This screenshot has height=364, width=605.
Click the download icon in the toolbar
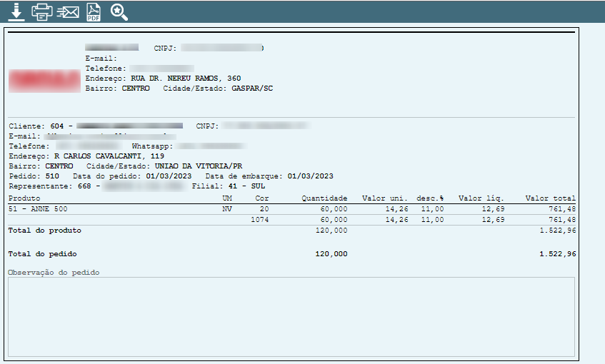point(16,11)
